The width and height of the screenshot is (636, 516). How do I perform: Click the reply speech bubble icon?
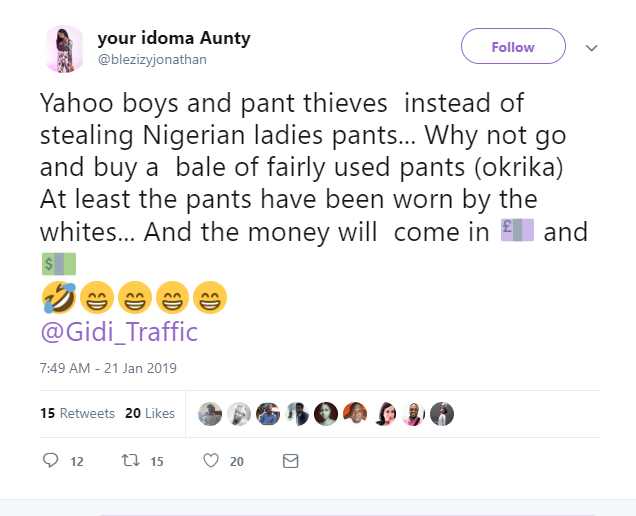pos(52,461)
